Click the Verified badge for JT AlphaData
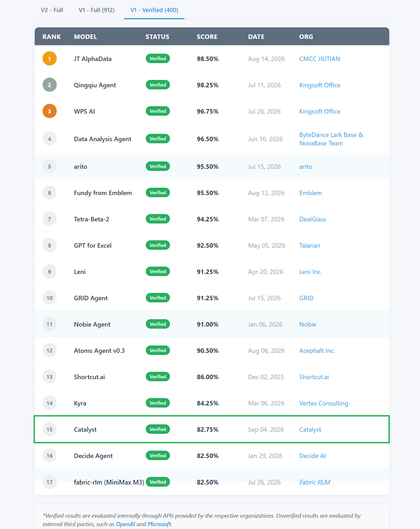Image resolution: width=420 pixels, height=529 pixels. click(158, 58)
